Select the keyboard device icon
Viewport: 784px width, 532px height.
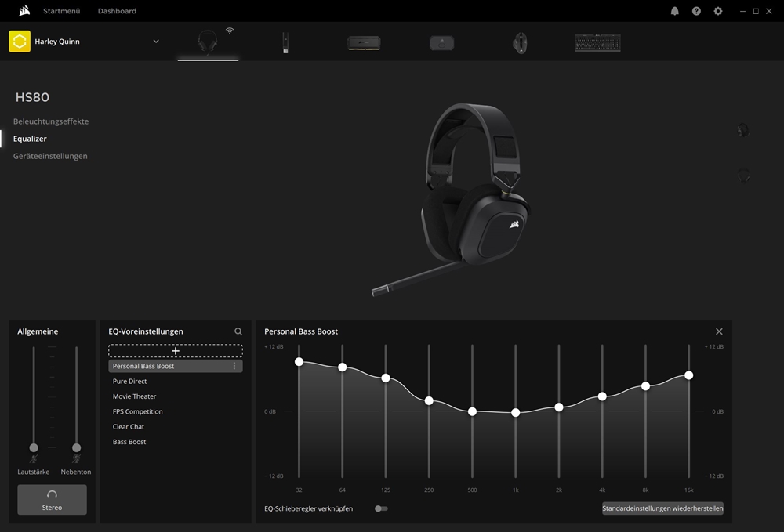(597, 43)
